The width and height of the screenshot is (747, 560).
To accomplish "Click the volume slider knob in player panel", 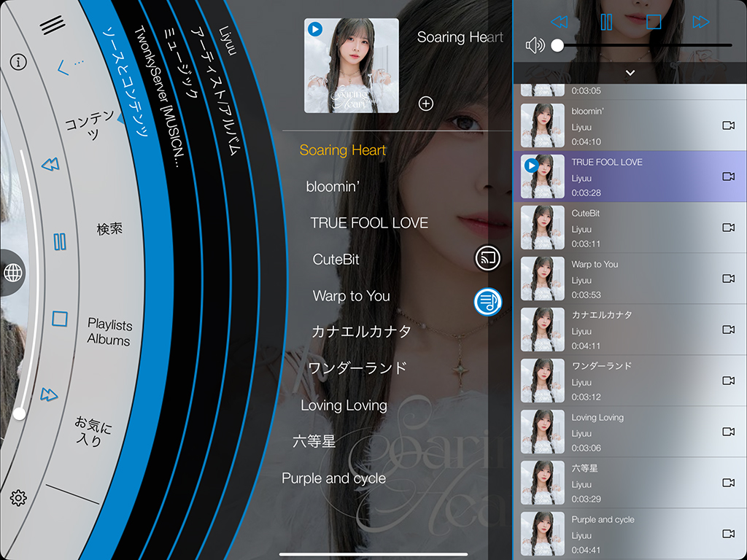I will pos(557,45).
